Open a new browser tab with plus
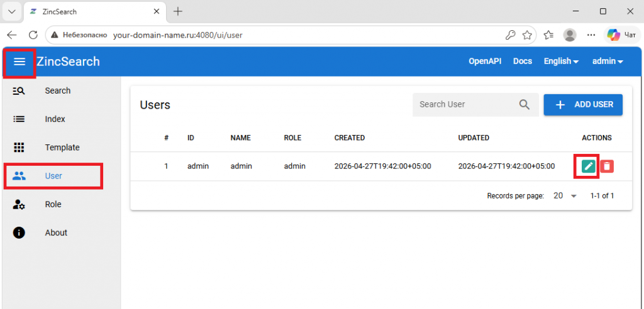This screenshot has width=644, height=309. [177, 11]
